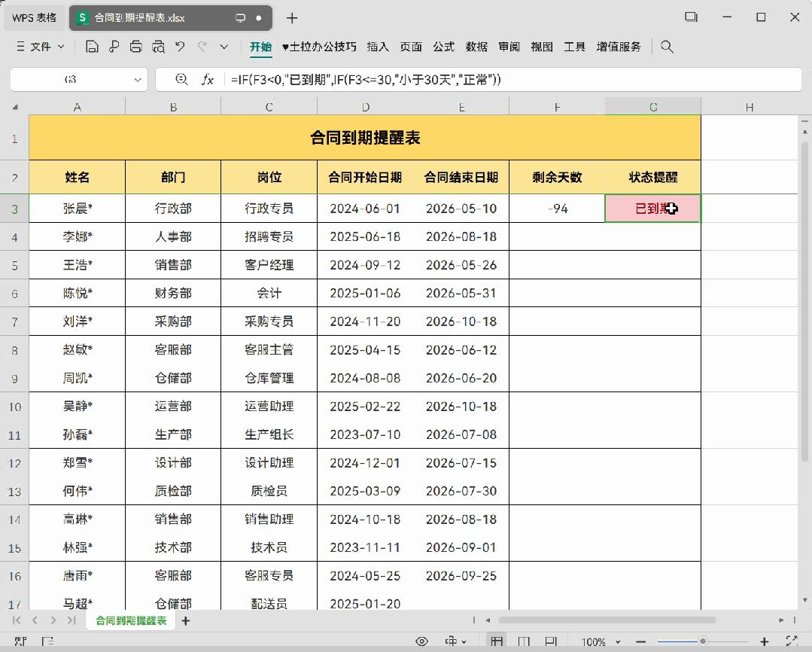
Task: Open the 工具 tab
Action: click(x=574, y=47)
